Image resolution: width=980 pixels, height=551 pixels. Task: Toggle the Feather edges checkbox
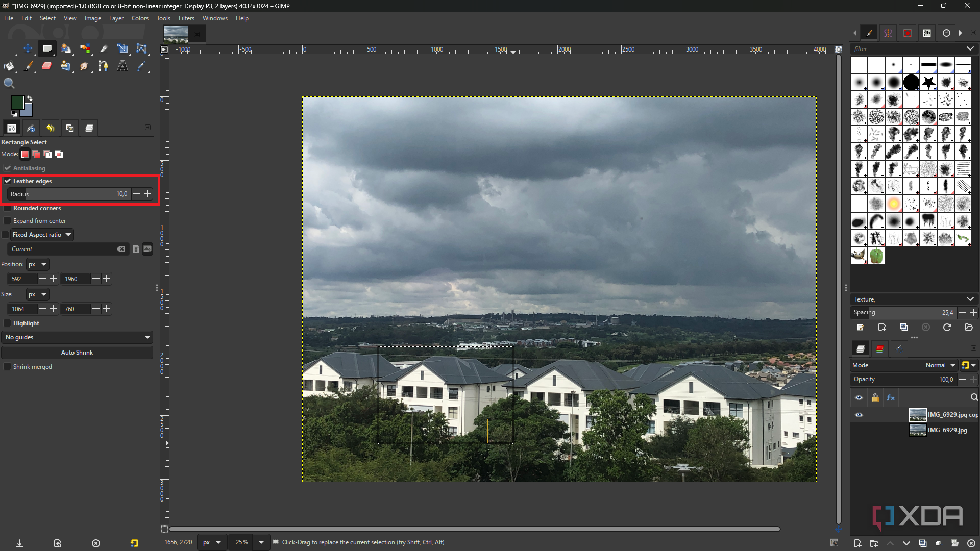click(x=8, y=181)
